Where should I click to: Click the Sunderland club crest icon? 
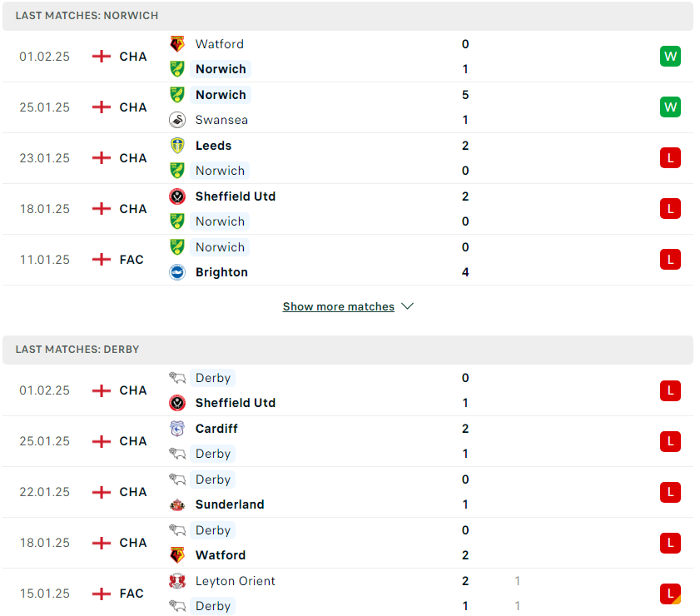177,504
